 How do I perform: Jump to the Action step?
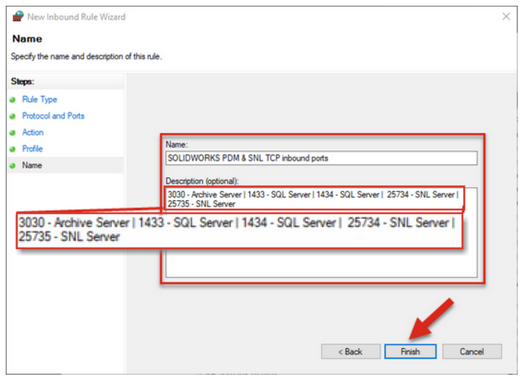click(33, 132)
